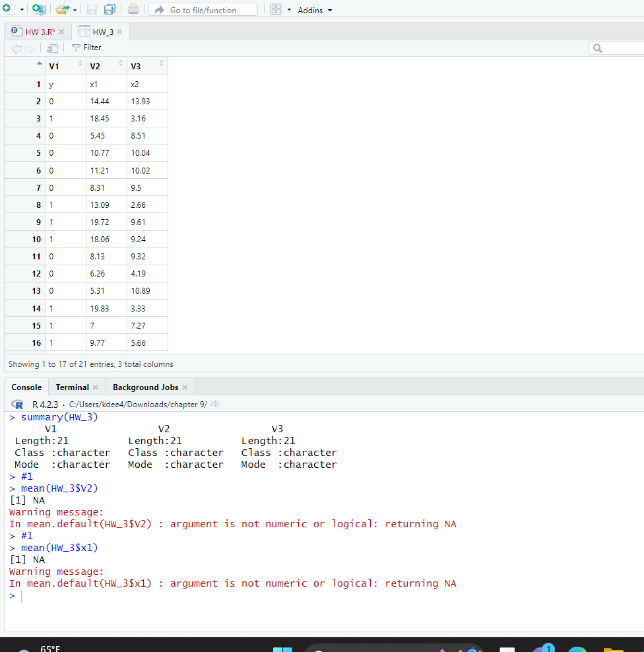Save the current document
The height and width of the screenshot is (652, 644).
(92, 9)
